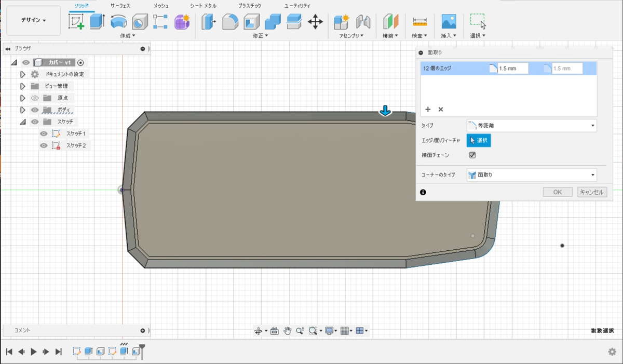Open the 作成 dropdown menu
Screen dimensions: 623x364
coord(127,36)
